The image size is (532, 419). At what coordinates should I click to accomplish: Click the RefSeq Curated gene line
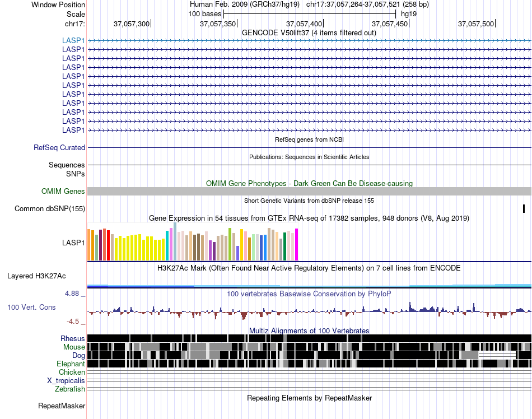point(309,147)
